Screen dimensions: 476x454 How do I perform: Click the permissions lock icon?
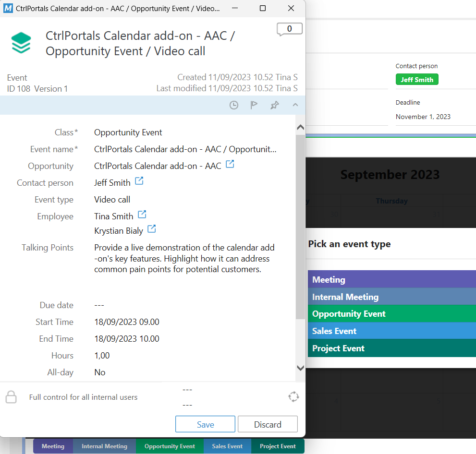tap(11, 397)
